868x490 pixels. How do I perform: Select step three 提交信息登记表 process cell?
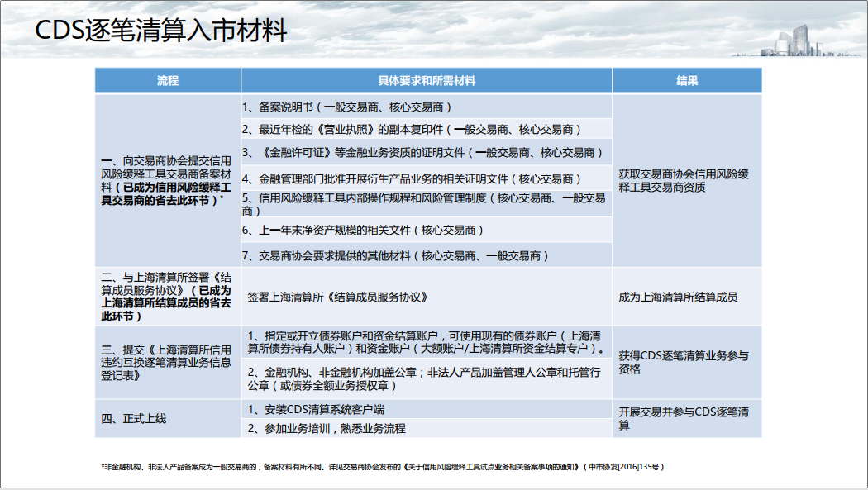[x=168, y=363]
